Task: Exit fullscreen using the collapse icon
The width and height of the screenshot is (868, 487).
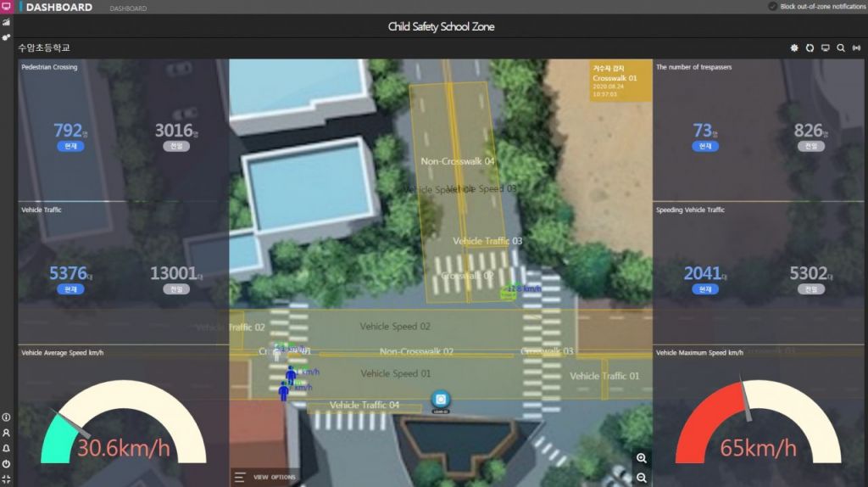Action: pyautogui.click(x=6, y=479)
